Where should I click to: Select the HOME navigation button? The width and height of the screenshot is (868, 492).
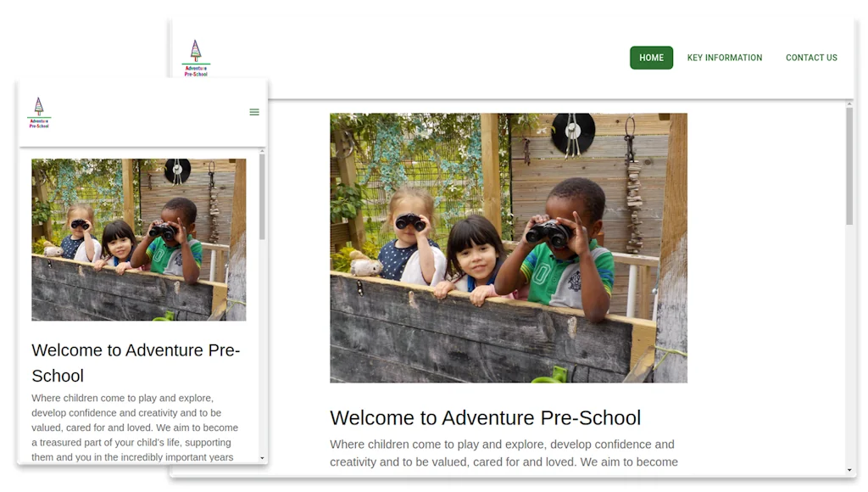click(x=651, y=58)
